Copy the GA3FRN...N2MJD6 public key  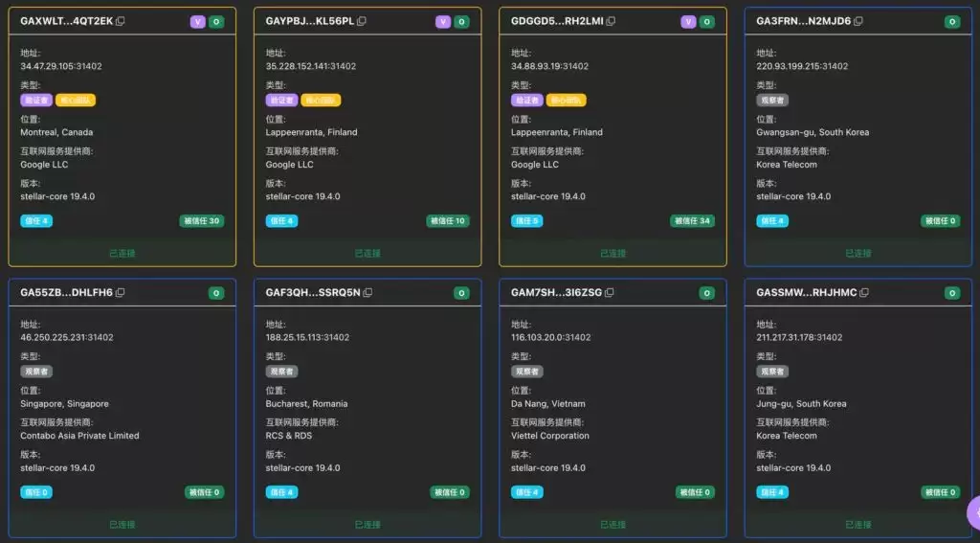pyautogui.click(x=858, y=21)
